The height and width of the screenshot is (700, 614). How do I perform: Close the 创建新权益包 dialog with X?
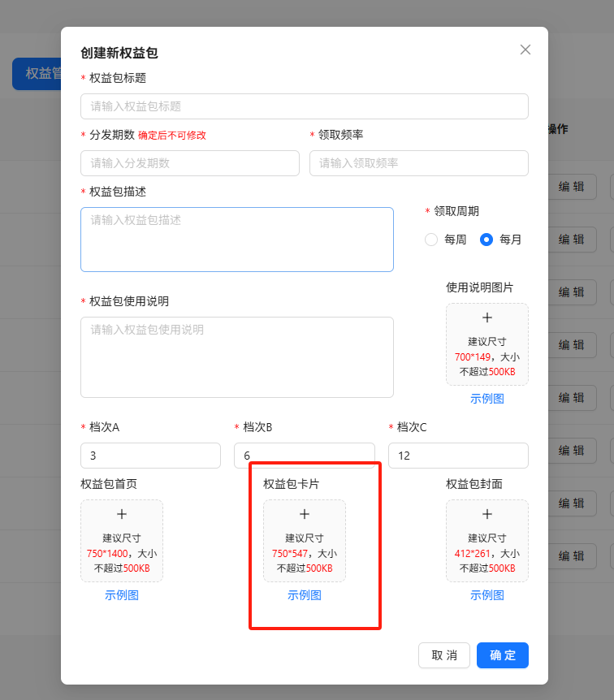point(525,50)
